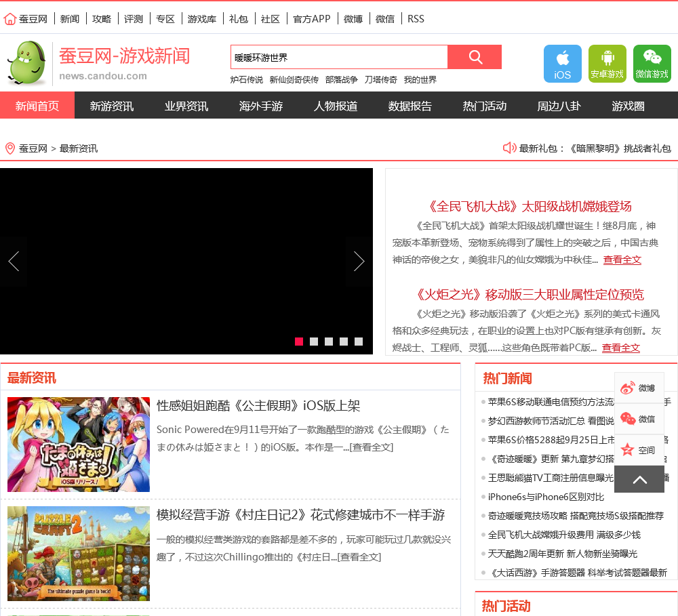Click 评测 in the top bar
678x616 pixels.
(133, 19)
